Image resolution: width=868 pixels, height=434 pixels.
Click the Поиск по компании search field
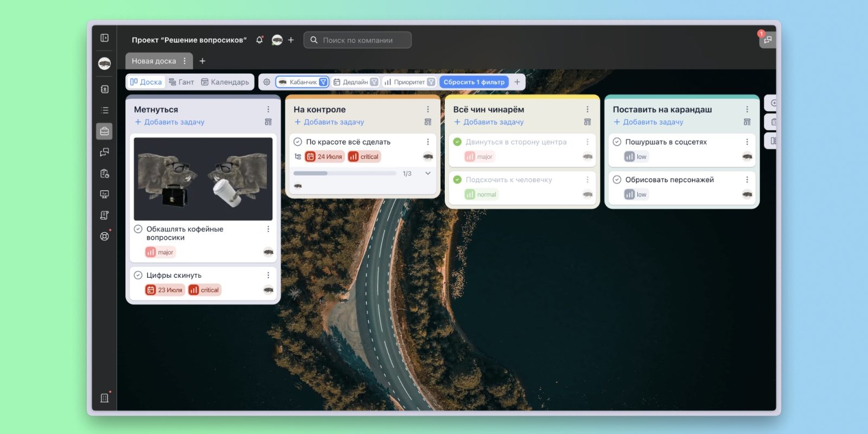pyautogui.click(x=358, y=40)
